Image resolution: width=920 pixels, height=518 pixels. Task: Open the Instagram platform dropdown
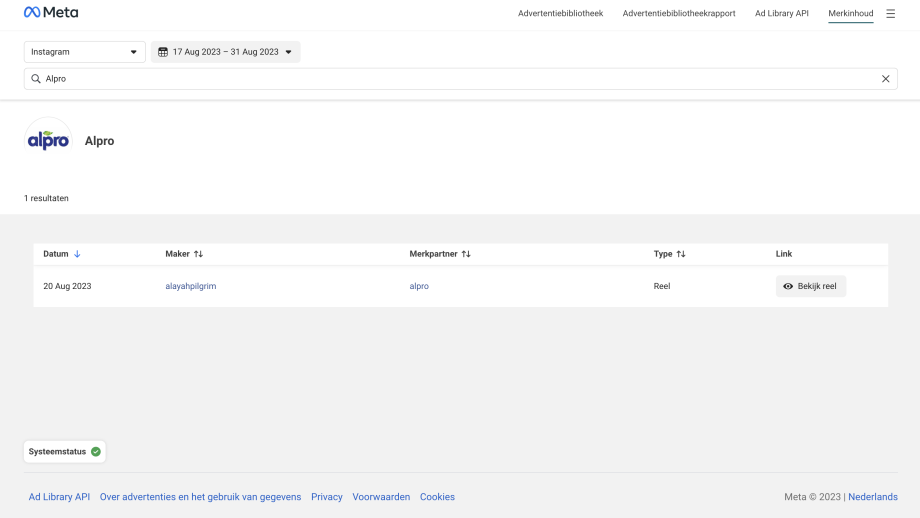click(x=84, y=52)
